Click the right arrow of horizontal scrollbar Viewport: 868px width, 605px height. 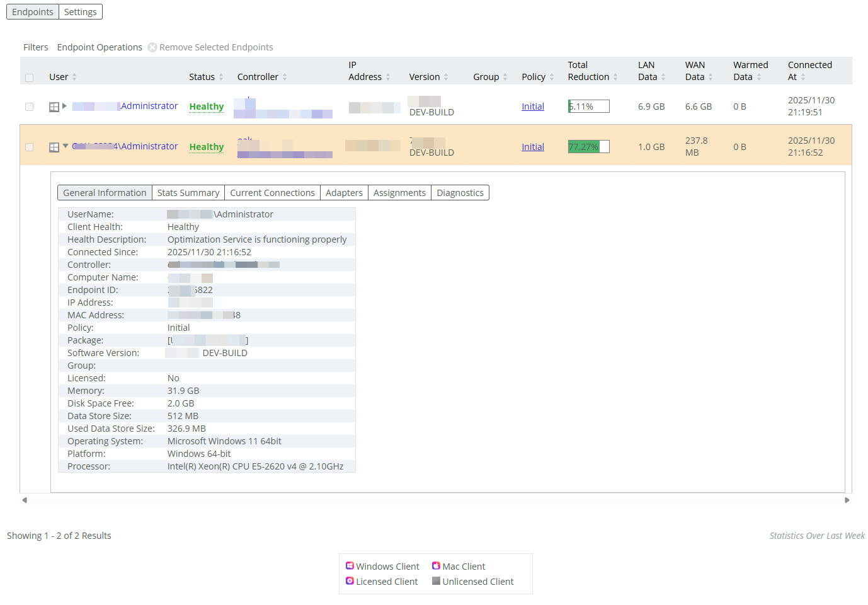[847, 500]
